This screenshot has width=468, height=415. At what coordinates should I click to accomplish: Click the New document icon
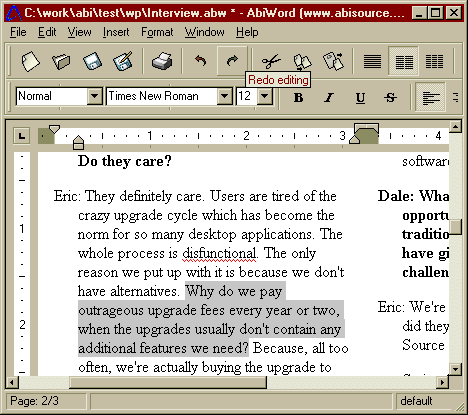(30, 61)
